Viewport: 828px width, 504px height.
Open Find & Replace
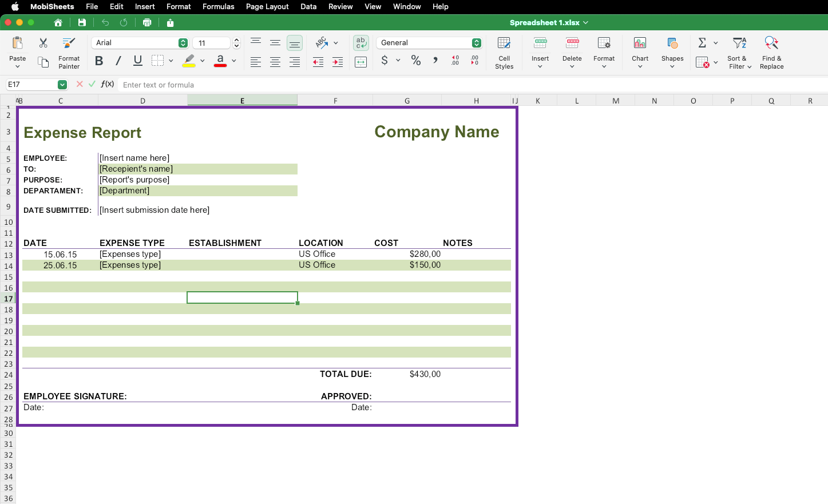coord(771,51)
